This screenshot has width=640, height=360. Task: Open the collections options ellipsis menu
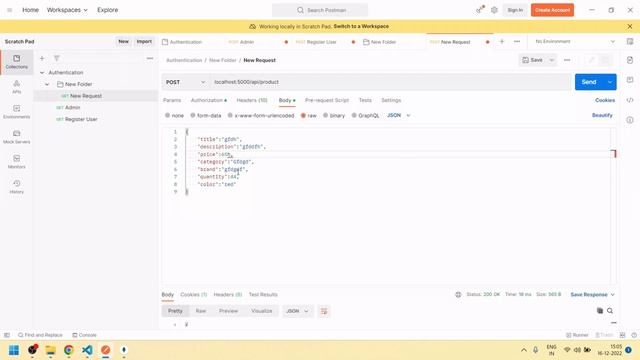point(150,58)
